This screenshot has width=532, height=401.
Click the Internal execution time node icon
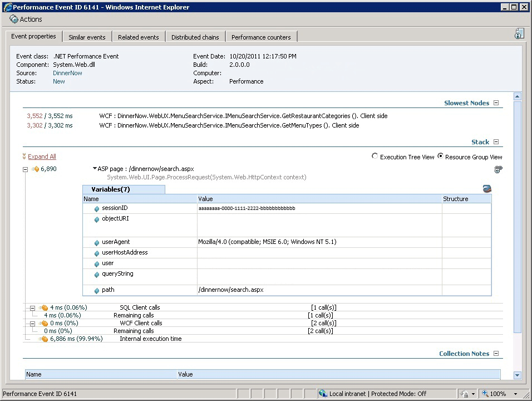click(x=43, y=339)
